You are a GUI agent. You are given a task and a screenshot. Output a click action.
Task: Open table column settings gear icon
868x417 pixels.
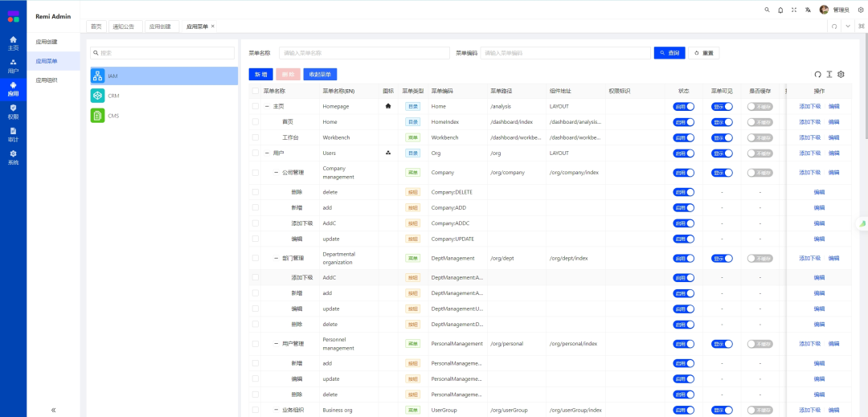(841, 74)
